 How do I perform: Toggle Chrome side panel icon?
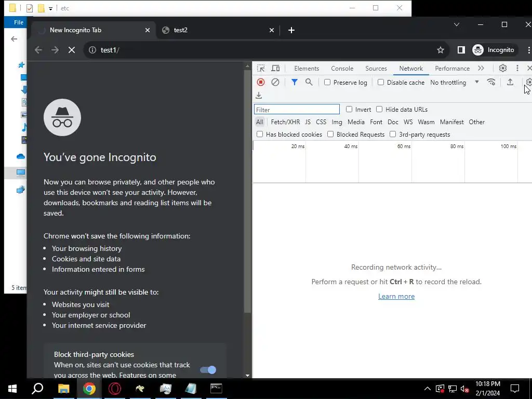[461, 50]
